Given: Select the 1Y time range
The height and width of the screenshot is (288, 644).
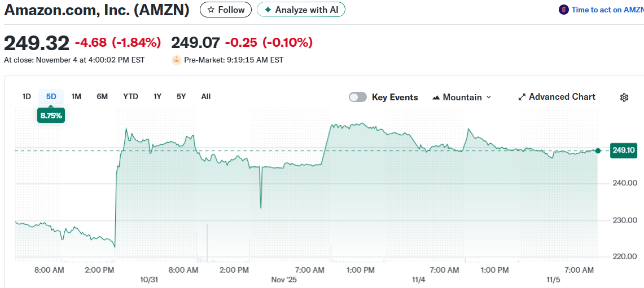Looking at the screenshot, I should coord(157,96).
